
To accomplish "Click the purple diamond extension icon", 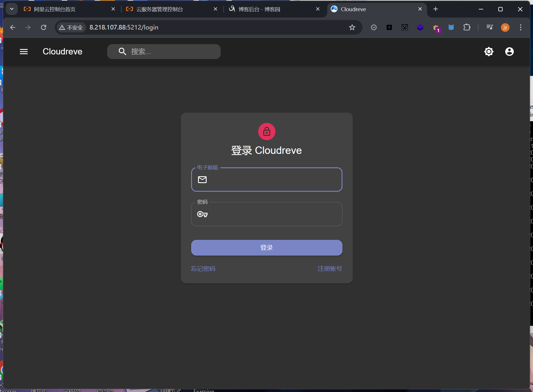I will coord(420,28).
